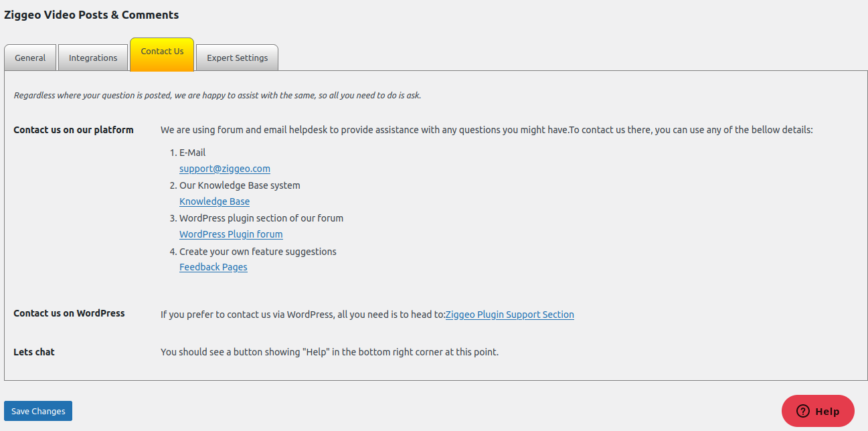868x431 pixels.
Task: Open the Feedback Pages link
Action: tap(213, 267)
